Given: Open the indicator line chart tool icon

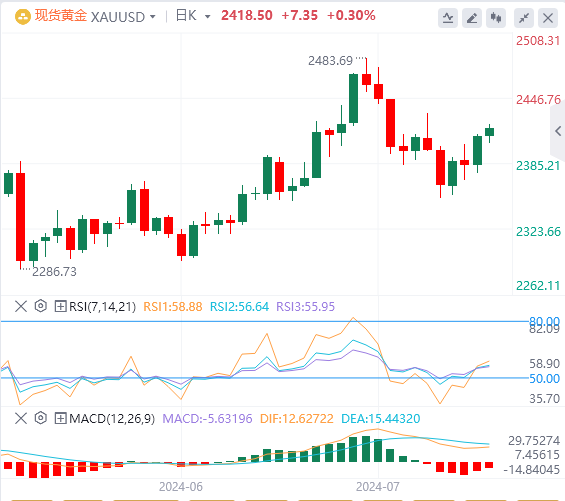Looking at the screenshot, I should (448, 18).
